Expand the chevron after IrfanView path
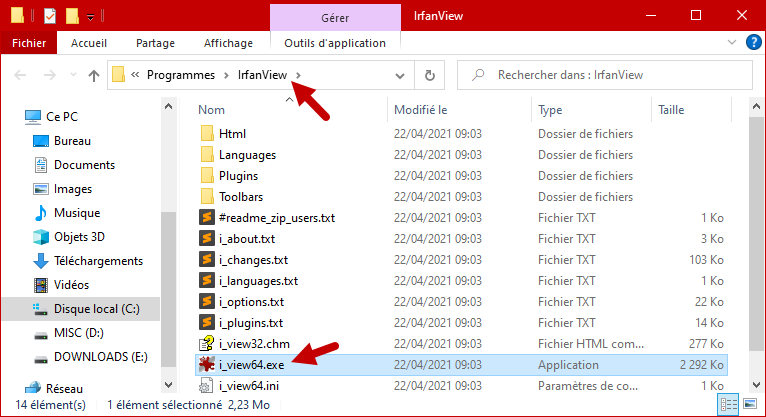 (298, 75)
